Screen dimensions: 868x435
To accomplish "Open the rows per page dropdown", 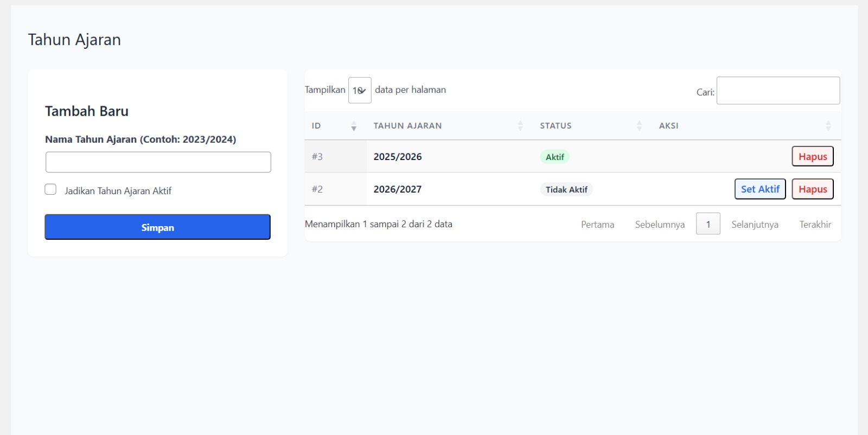I will point(360,90).
